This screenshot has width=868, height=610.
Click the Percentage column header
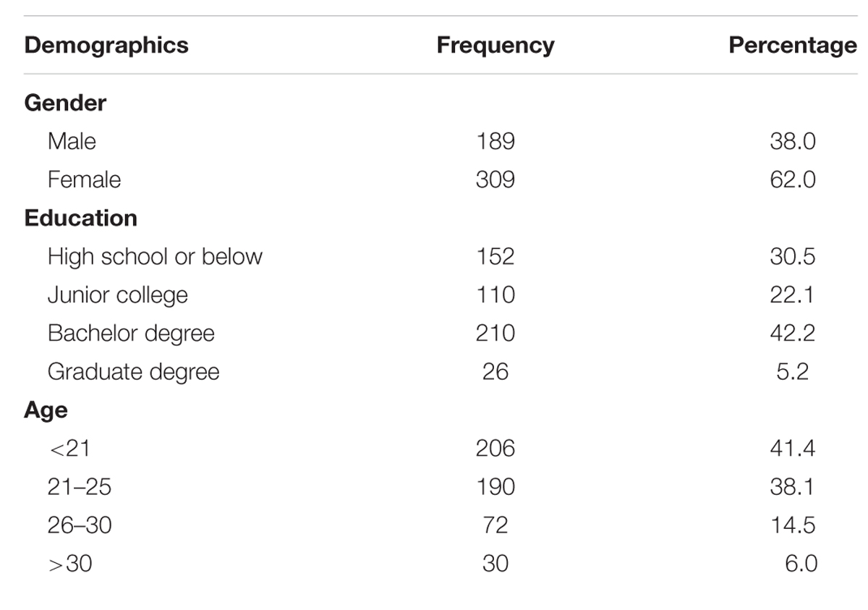pos(793,46)
